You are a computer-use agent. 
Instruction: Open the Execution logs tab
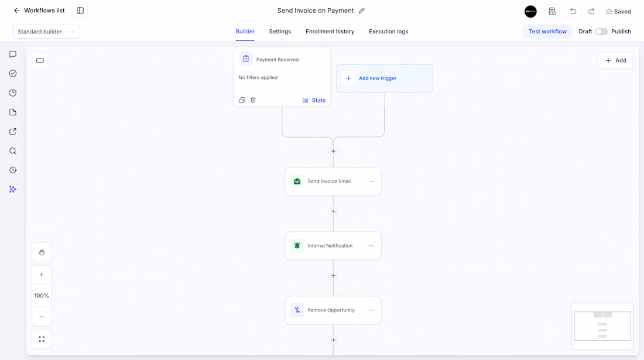tap(388, 32)
